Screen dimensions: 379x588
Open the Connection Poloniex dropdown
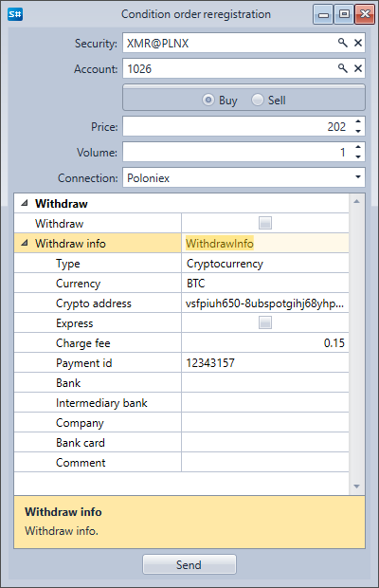(244, 177)
